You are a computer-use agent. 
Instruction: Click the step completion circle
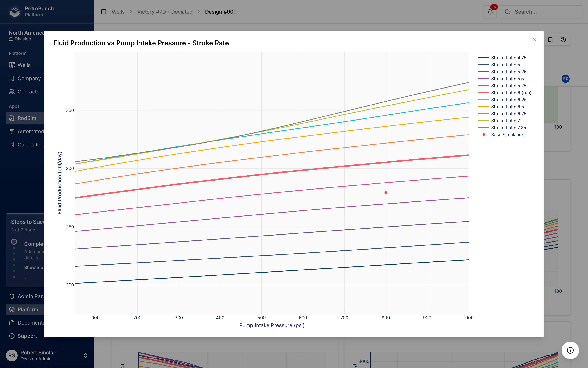point(14,242)
